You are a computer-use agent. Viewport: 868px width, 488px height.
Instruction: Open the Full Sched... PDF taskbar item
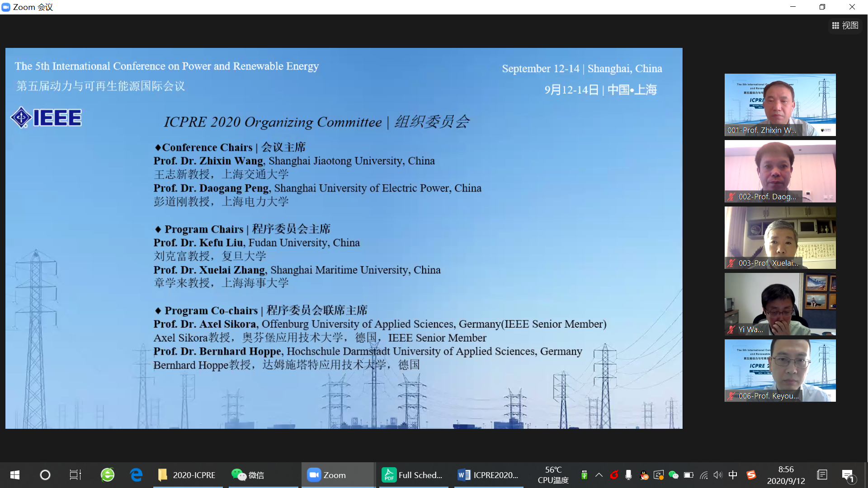[x=412, y=475]
